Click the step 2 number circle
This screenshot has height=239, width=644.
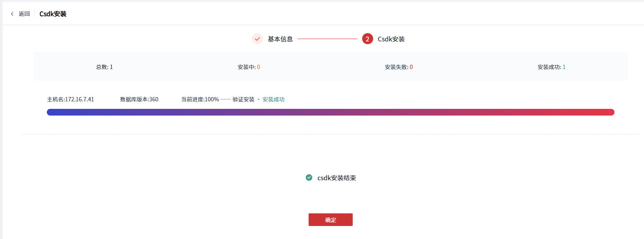[367, 39]
